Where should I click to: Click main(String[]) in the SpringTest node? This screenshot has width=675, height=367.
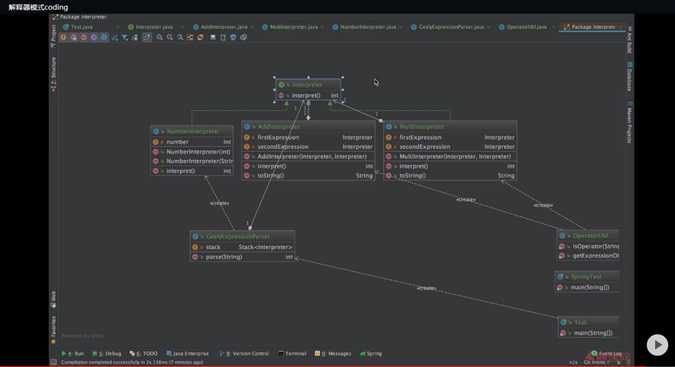(587, 287)
